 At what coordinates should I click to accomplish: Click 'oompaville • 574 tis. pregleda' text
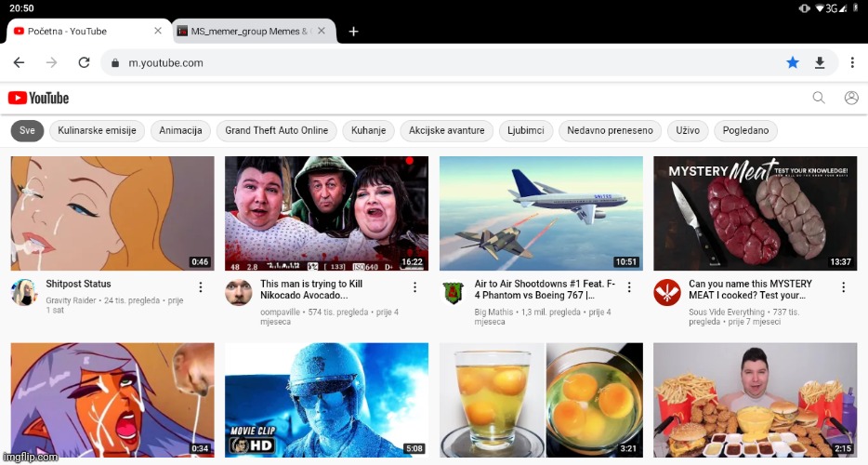[x=314, y=312]
